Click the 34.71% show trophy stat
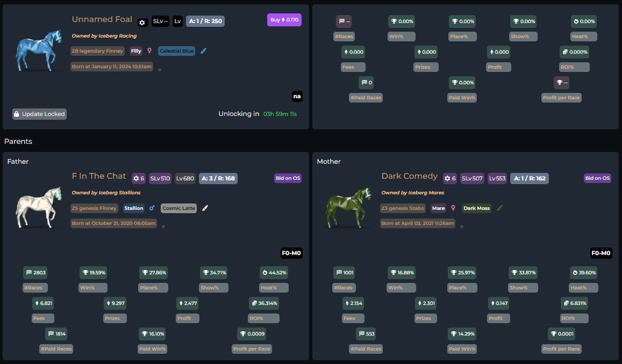Screen dimensions: 622x364 click(214, 273)
